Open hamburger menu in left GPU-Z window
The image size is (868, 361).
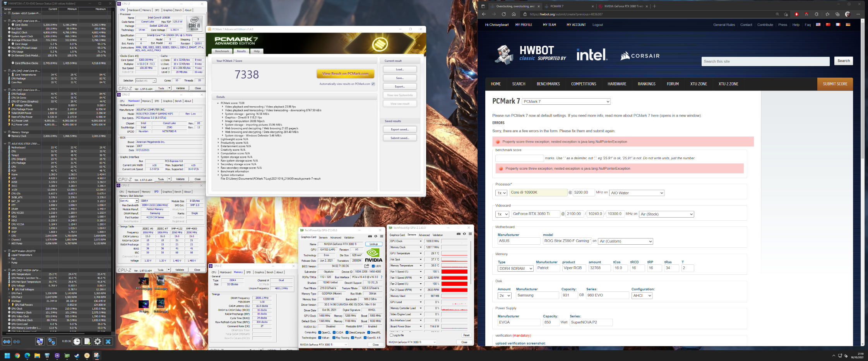381,236
